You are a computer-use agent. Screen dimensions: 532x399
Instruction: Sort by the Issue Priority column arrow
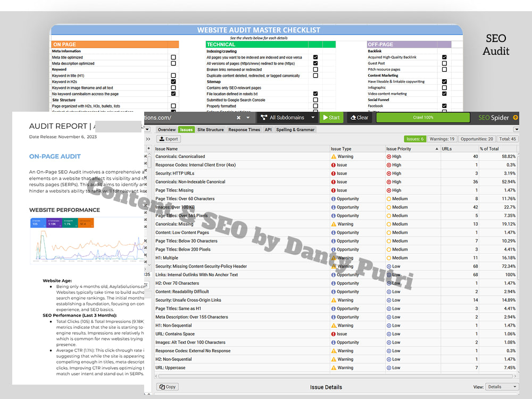tap(437, 148)
